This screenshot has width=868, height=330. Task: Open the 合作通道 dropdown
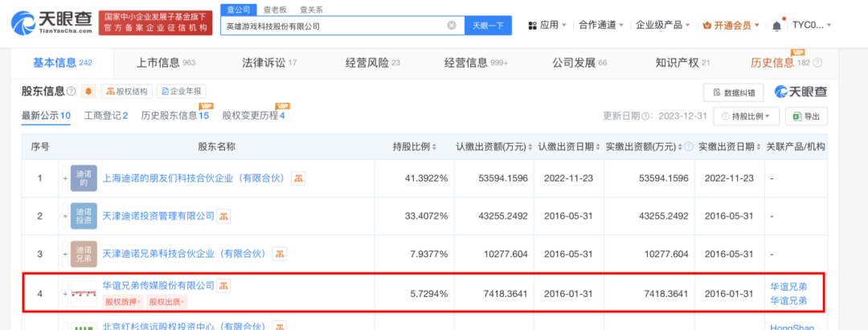click(x=601, y=25)
